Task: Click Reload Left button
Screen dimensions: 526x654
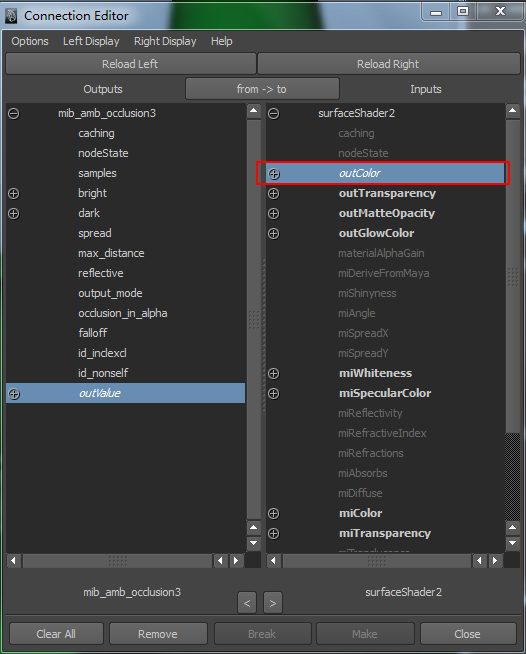Action: 131,64
